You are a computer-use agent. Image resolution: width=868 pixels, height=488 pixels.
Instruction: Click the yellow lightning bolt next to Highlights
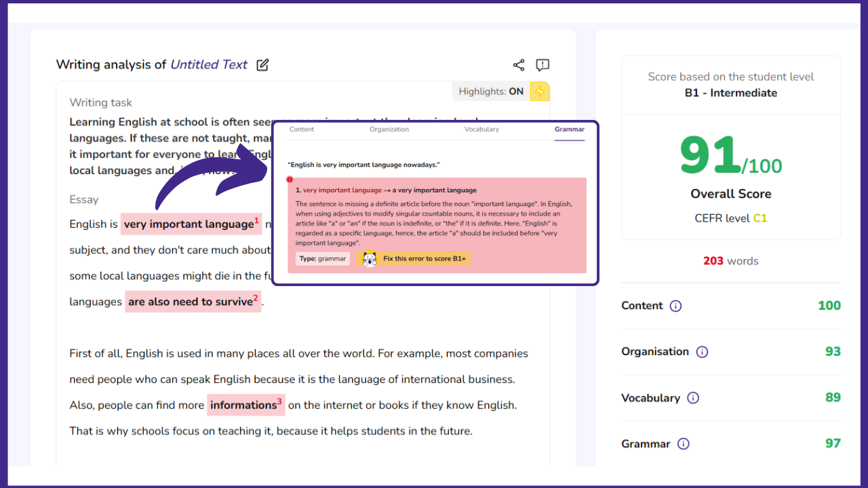point(540,91)
